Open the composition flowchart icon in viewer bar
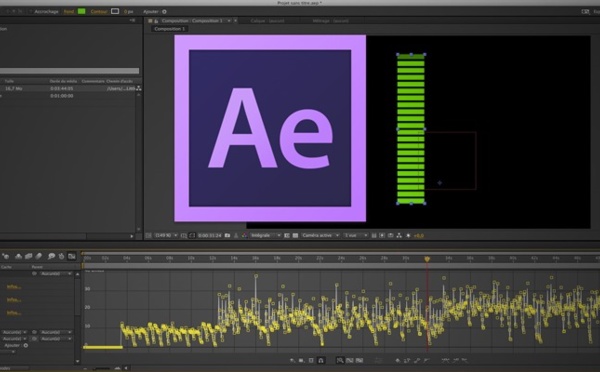This screenshot has width=600, height=372. pyautogui.click(x=399, y=235)
